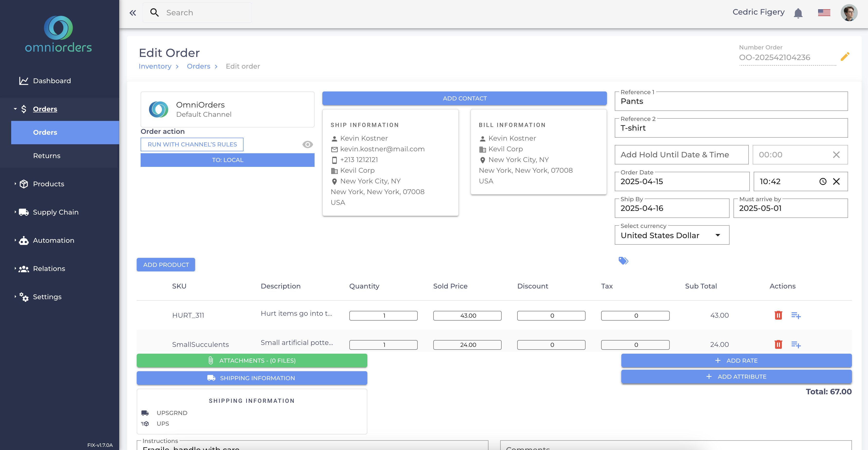
Task: Clear the order time 10:42 with the X
Action: [836, 181]
